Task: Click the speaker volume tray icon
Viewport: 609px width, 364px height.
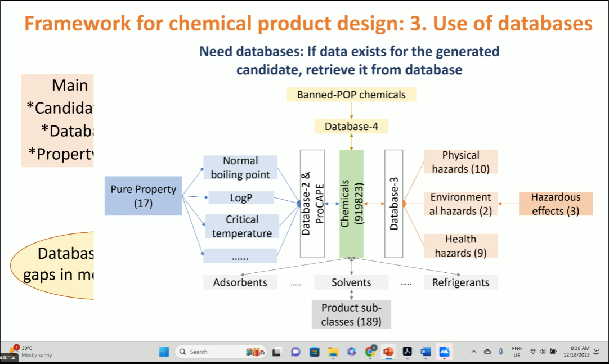Action: point(543,352)
